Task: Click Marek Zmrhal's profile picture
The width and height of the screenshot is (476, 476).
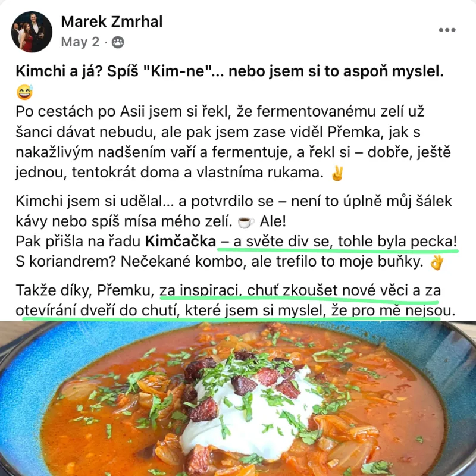Action: [32, 32]
